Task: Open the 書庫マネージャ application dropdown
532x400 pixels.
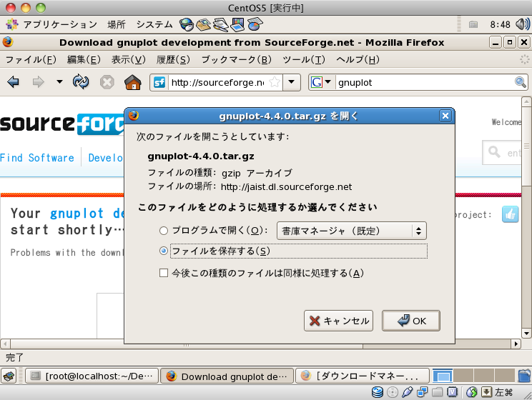Action: click(352, 231)
